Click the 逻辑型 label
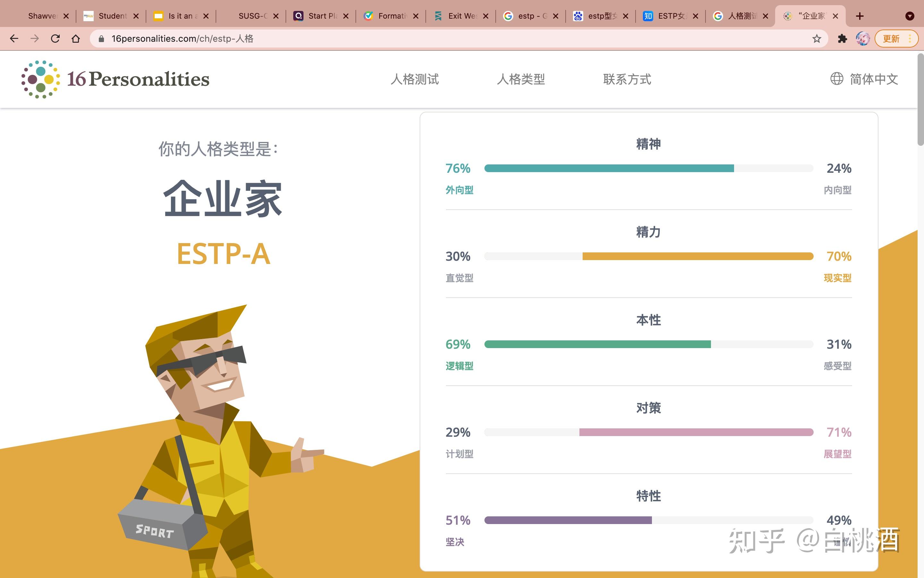The height and width of the screenshot is (578, 924). coord(459,366)
